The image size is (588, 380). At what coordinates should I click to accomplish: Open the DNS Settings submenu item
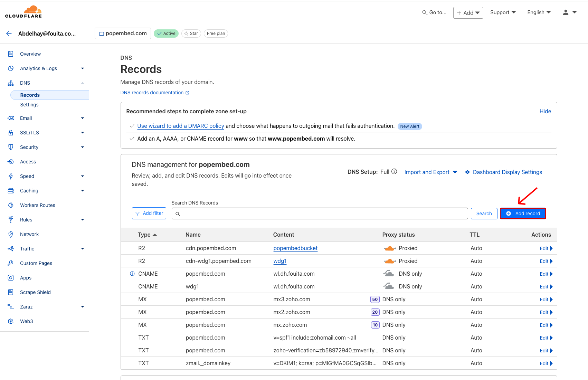29,105
